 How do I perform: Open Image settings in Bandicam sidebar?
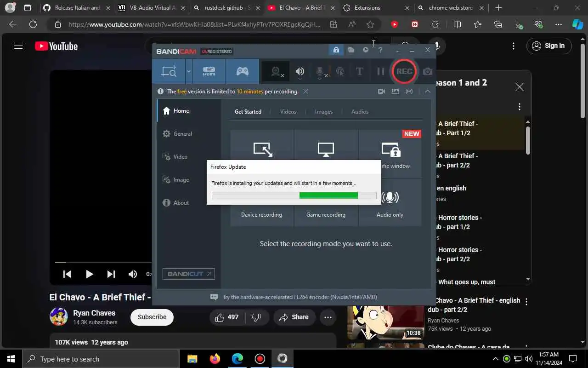pos(189,180)
